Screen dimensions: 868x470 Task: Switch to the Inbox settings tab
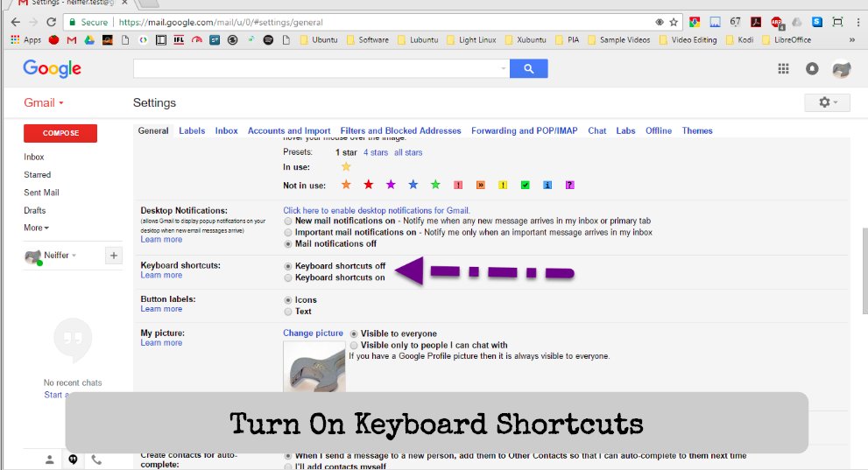click(226, 130)
